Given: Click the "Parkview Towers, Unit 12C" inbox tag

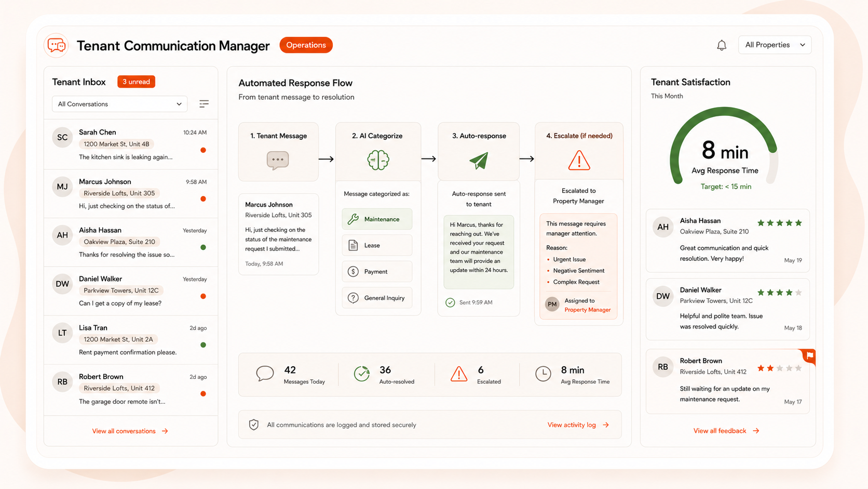Looking at the screenshot, I should pyautogui.click(x=121, y=290).
